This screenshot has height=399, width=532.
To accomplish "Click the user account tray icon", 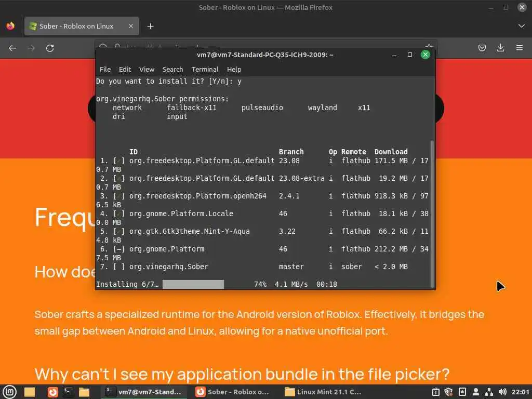I will coord(476,392).
